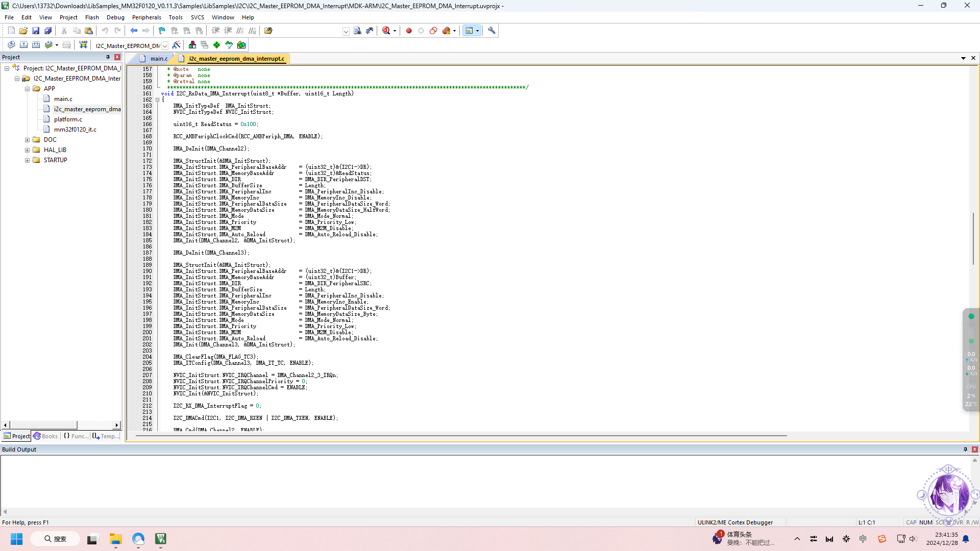The image size is (980, 551).
Task: Open platform.c in the project tree
Action: click(68, 119)
